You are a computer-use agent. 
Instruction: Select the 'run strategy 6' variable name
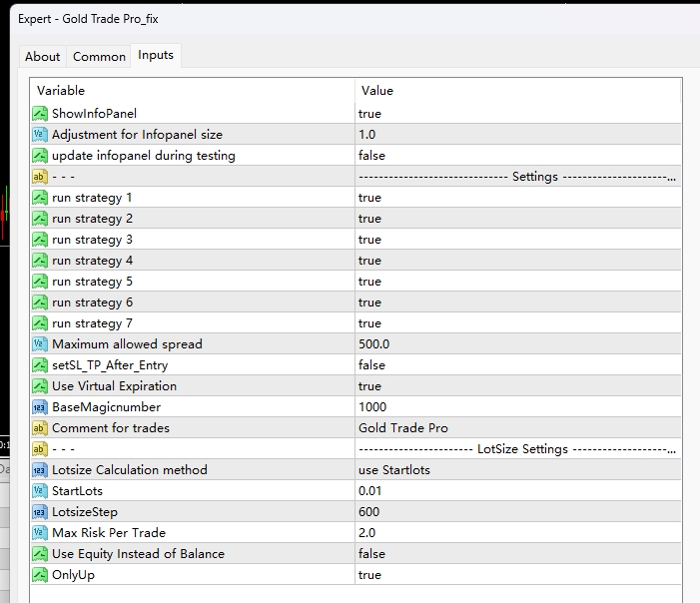coord(93,302)
